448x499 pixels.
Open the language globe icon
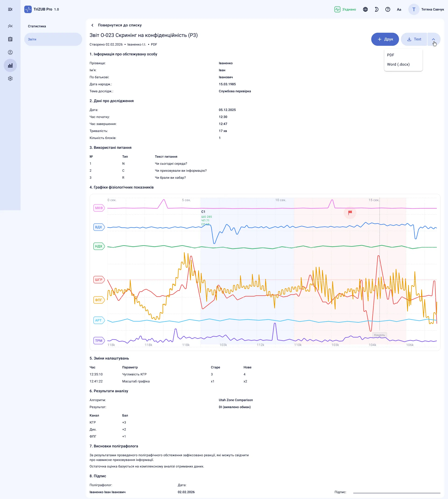point(365,9)
